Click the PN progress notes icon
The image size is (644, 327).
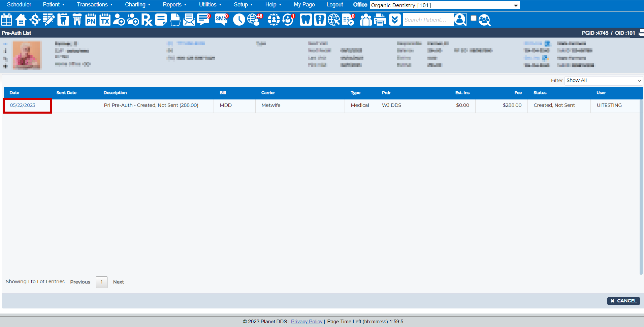pos(91,20)
